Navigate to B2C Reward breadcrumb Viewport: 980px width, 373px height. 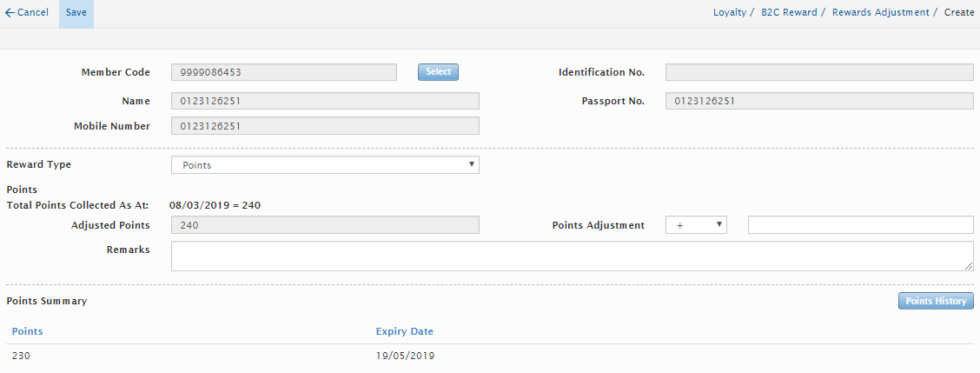pos(789,13)
